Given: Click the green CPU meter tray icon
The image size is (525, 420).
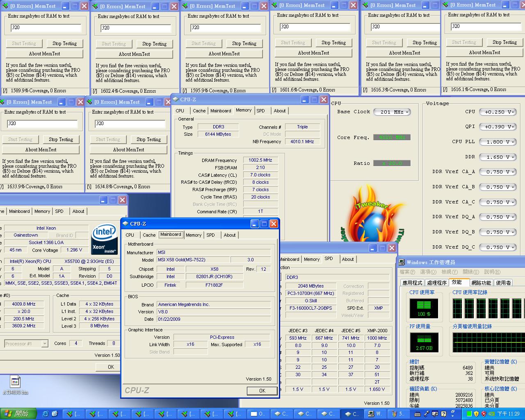Looking at the screenshot, I should point(469,414).
